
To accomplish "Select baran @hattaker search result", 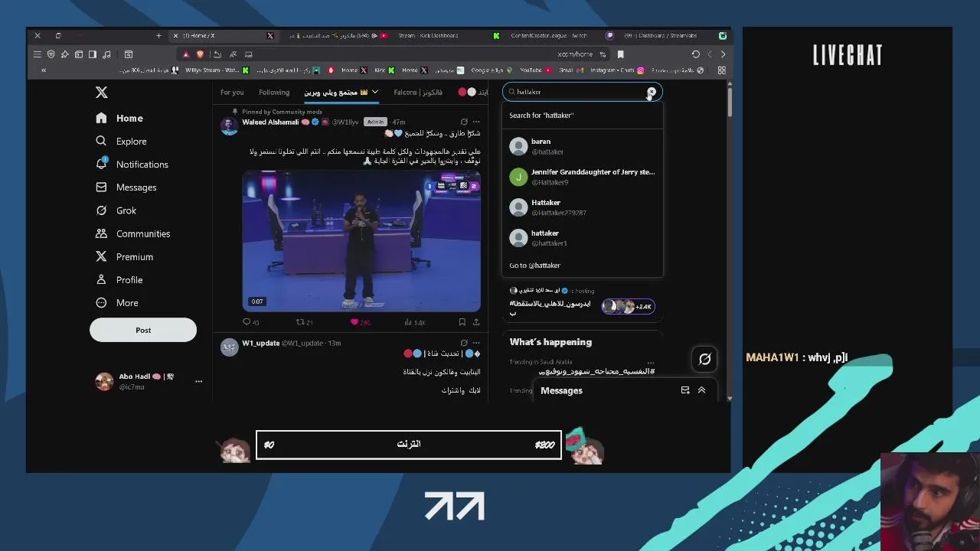I will point(582,146).
